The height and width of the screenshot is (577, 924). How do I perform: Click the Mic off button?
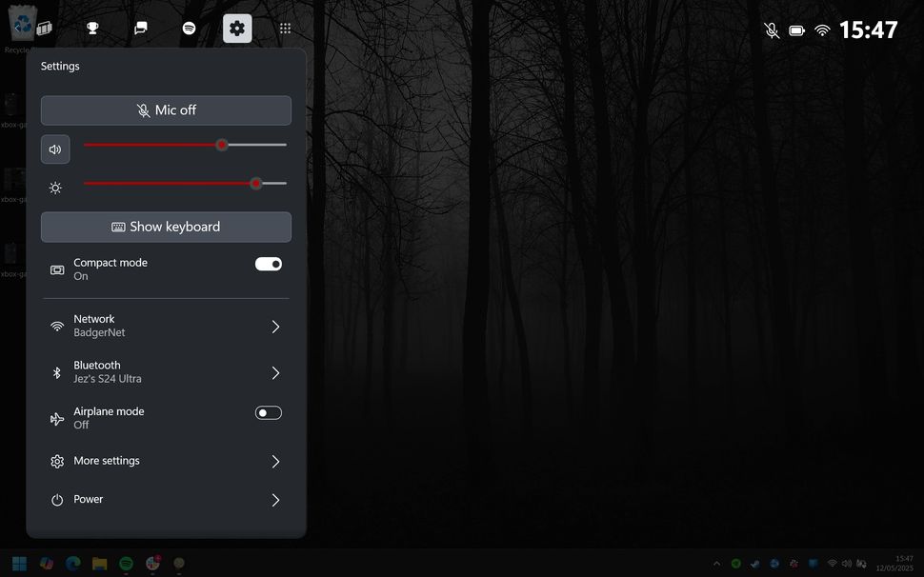(x=166, y=109)
